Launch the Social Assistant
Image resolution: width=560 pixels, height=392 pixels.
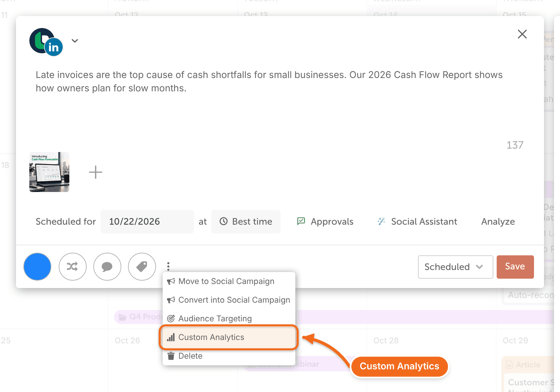(417, 222)
